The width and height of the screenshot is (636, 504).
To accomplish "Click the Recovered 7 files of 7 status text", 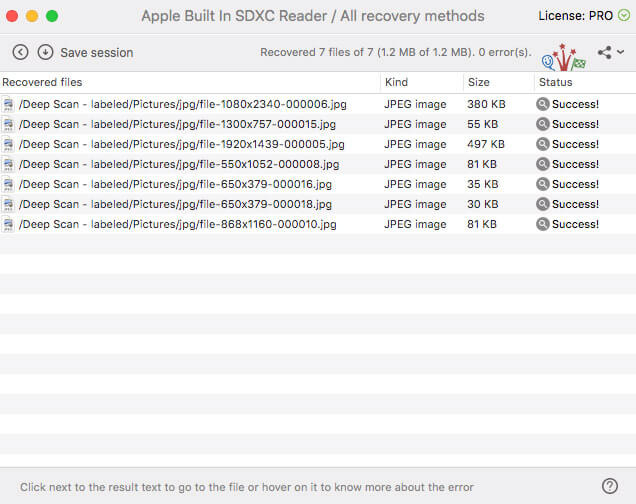I will pos(396,52).
